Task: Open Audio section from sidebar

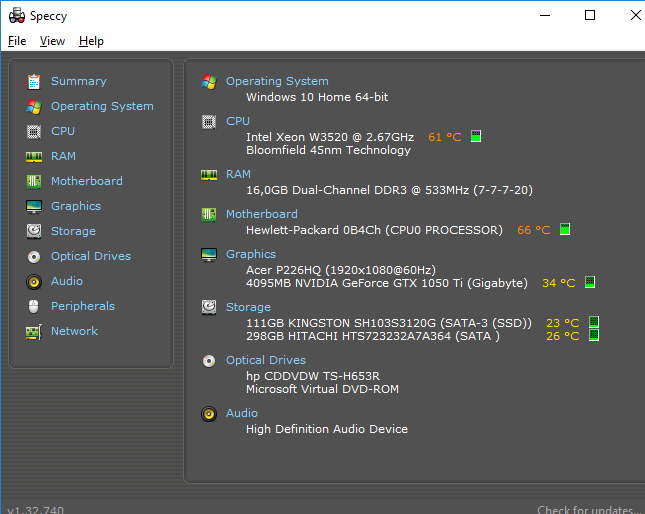Action: click(67, 281)
